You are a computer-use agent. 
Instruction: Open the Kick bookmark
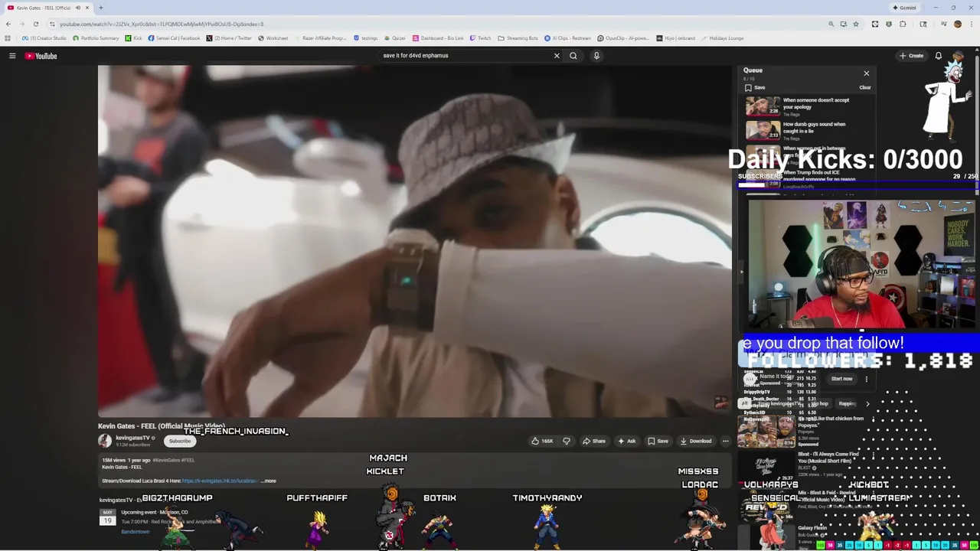point(133,38)
